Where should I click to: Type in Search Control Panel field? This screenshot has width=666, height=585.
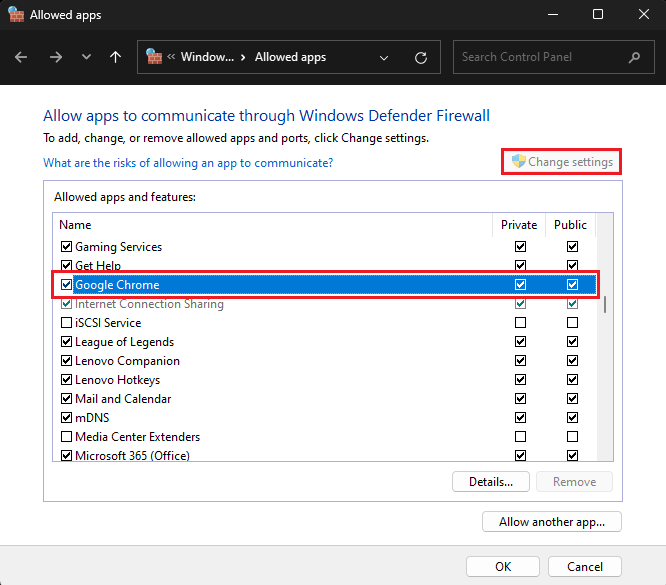pos(540,57)
